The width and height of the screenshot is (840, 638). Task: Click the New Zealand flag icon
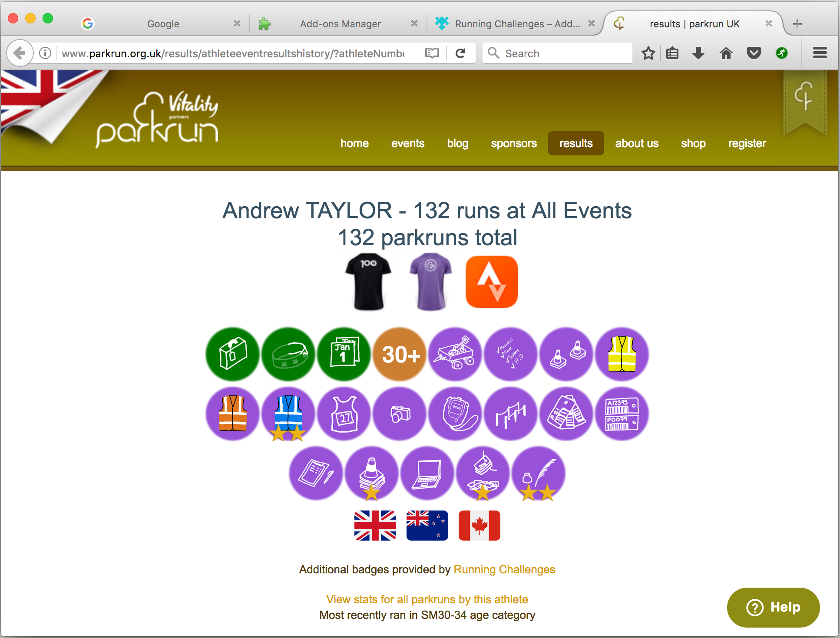point(427,526)
